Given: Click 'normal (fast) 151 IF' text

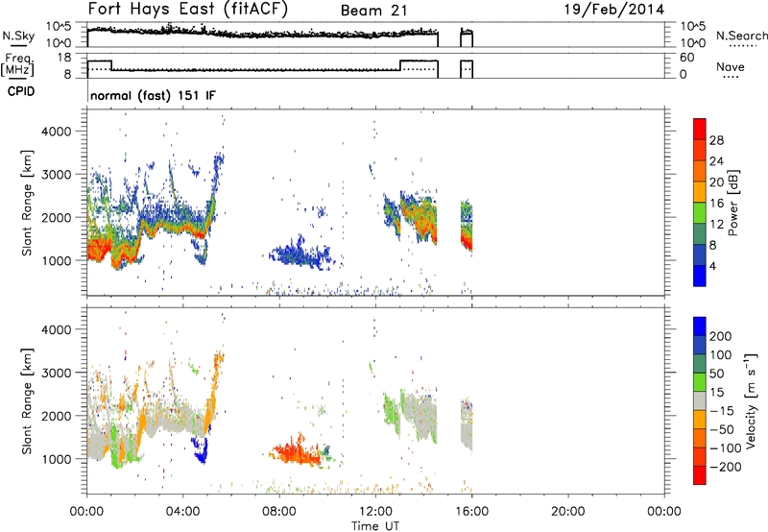Looking at the screenshot, I should pos(153,95).
